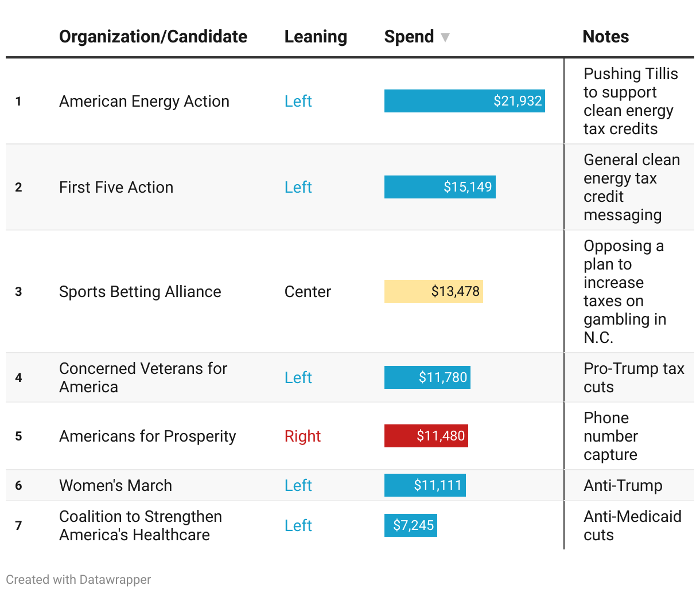Click the $7,245 spend bar
Image resolution: width=700 pixels, height=593 pixels.
410,525
